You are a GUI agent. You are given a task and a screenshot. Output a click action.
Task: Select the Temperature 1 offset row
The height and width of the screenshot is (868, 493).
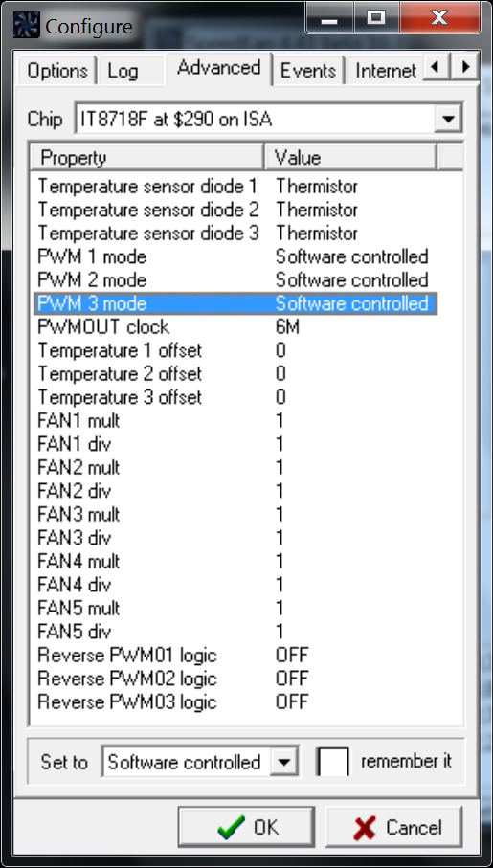tap(235, 350)
